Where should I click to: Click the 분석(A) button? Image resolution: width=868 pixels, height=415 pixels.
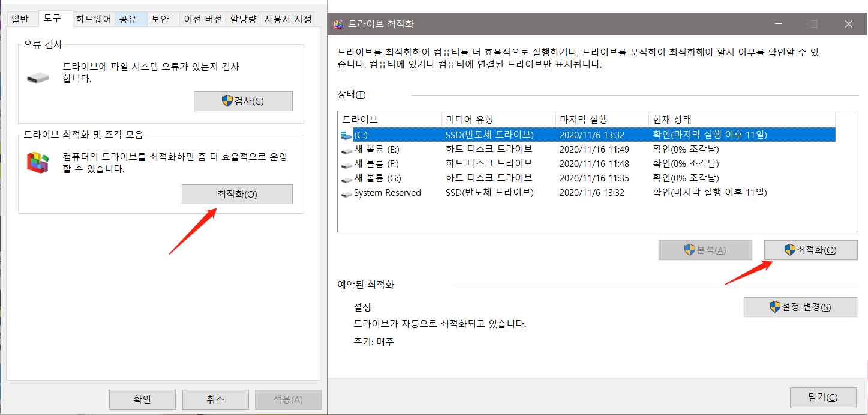(705, 250)
